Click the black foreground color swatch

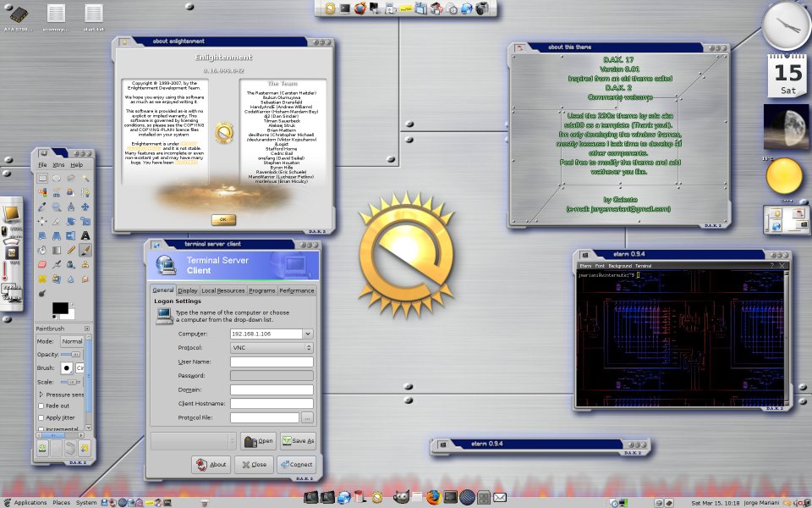point(60,308)
